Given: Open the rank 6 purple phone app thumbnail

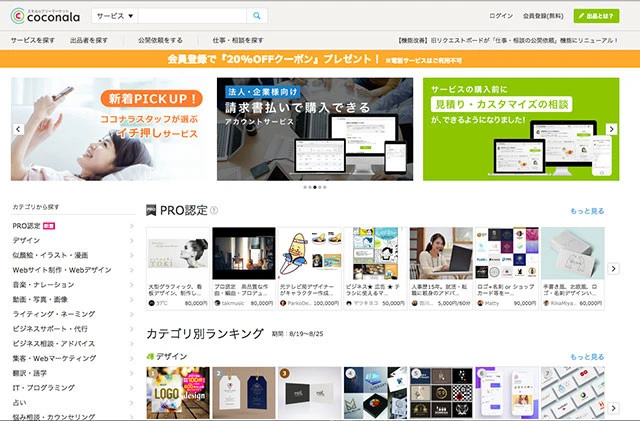Looking at the screenshot, I should 507,392.
